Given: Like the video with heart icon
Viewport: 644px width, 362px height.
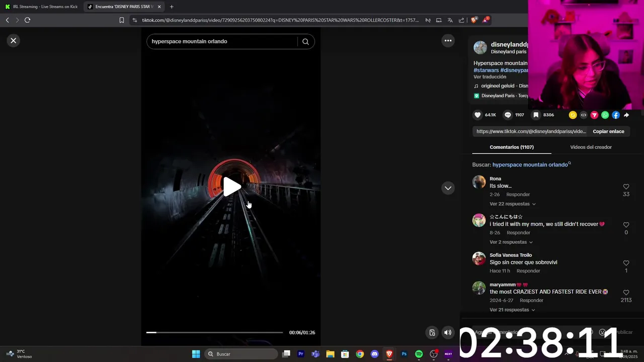Looking at the screenshot, I should [477, 115].
